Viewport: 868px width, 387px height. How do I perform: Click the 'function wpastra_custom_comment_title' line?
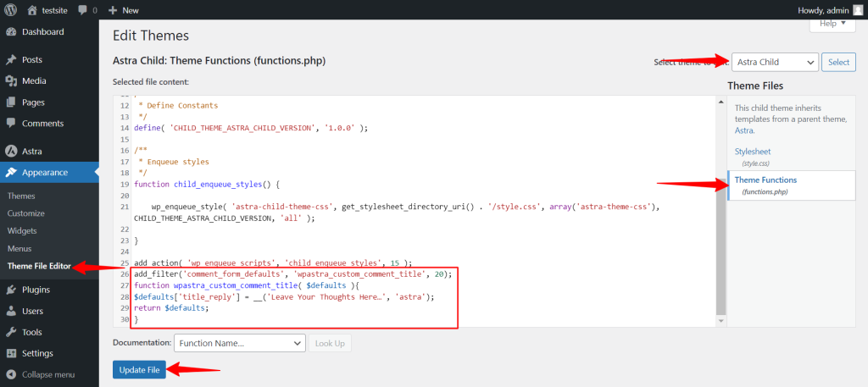[x=247, y=286]
